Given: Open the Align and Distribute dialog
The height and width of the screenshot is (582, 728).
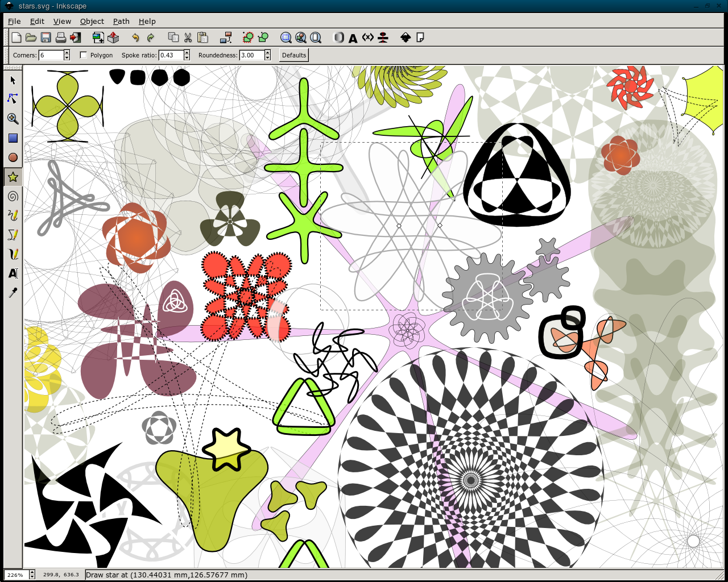Looking at the screenshot, I should click(x=383, y=38).
